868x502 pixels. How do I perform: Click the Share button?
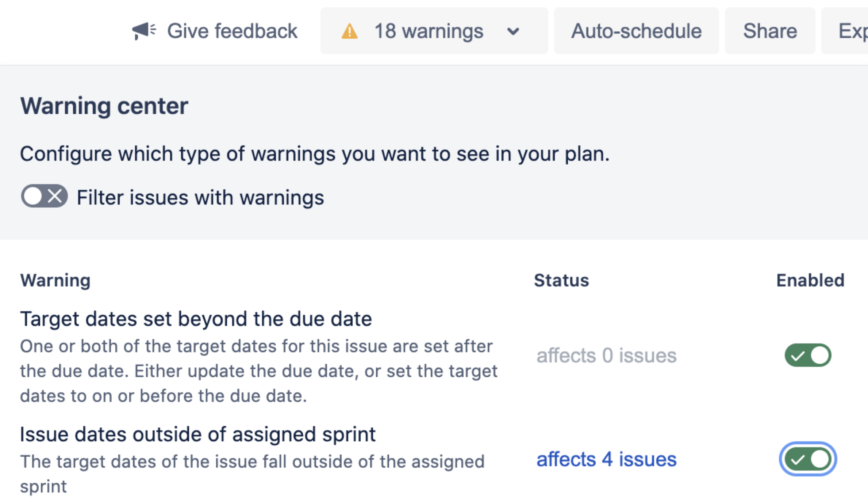[x=770, y=31]
